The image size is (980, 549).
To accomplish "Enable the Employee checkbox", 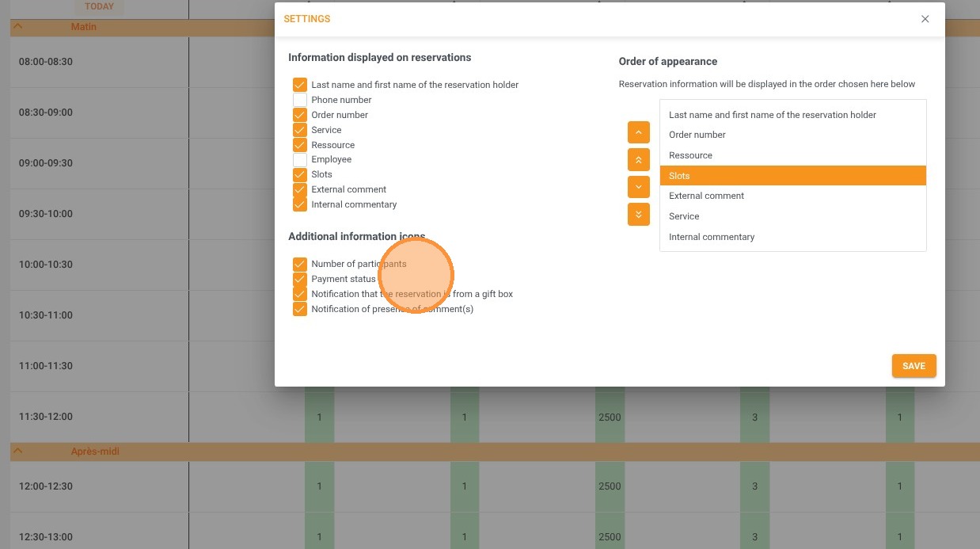I will pos(299,159).
